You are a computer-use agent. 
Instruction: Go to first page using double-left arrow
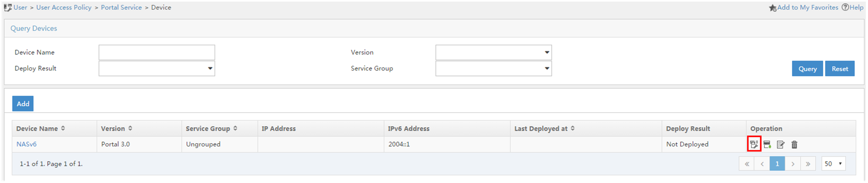747,164
